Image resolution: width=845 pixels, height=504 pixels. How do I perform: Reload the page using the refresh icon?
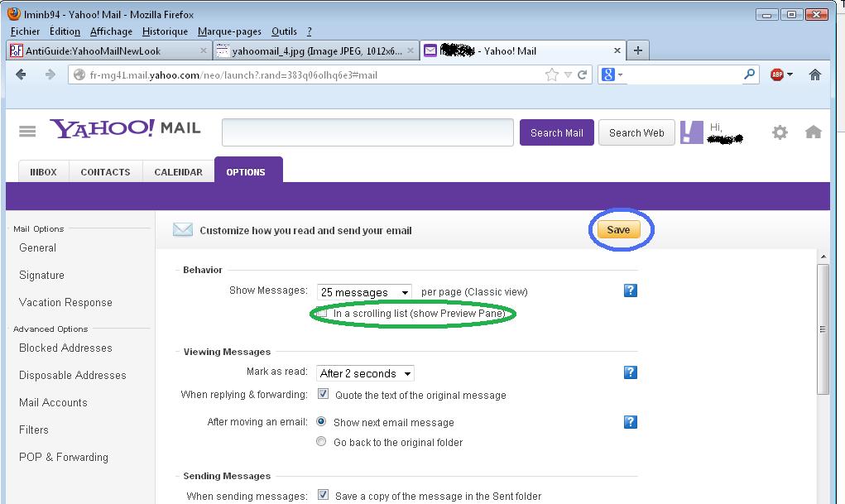[582, 75]
